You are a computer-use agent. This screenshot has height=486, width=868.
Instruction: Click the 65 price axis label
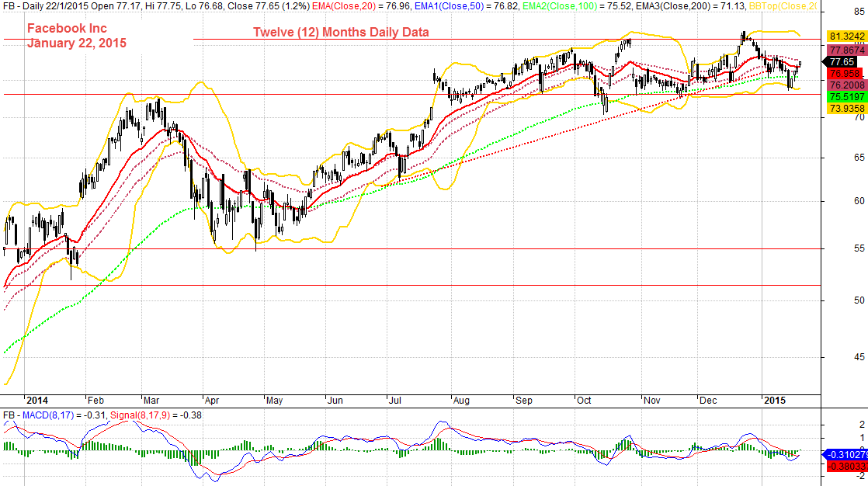pos(859,158)
